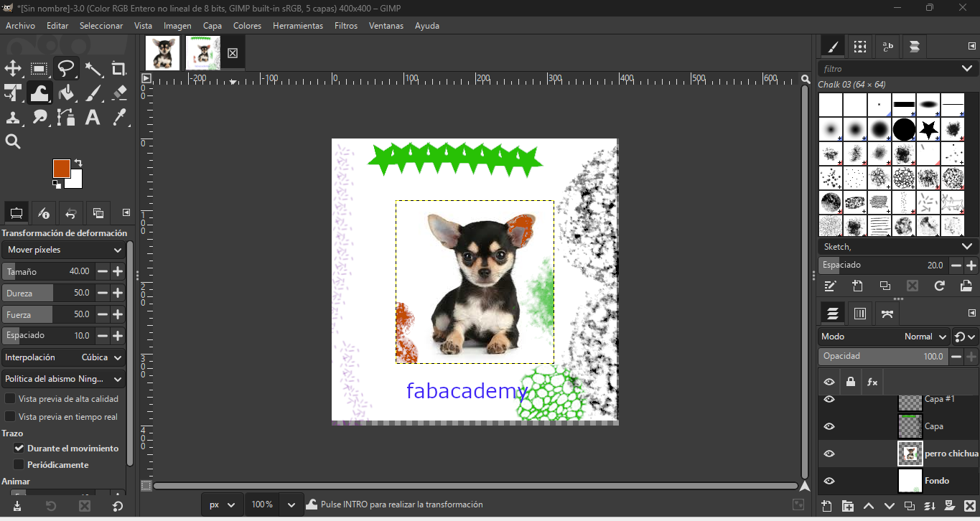Choose the Color Picker eyedropper tool
Screen dimensions: 980x521
[x=119, y=117]
